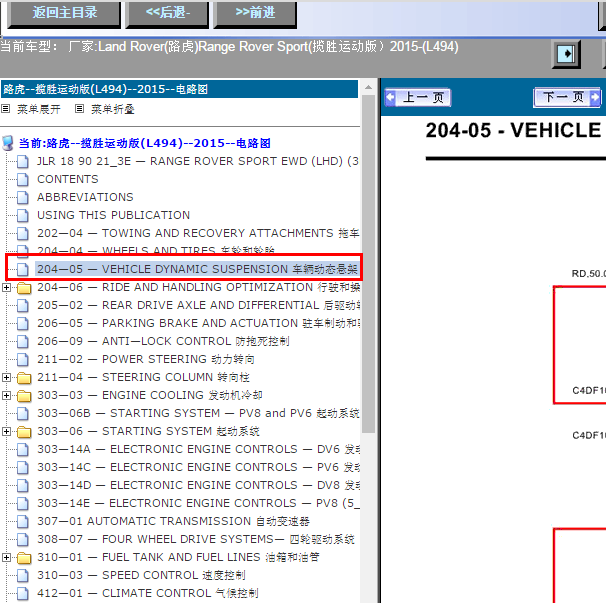Click the panel arrow icon beside vehicle info
Screen dimensions: 606x603
(x=566, y=54)
